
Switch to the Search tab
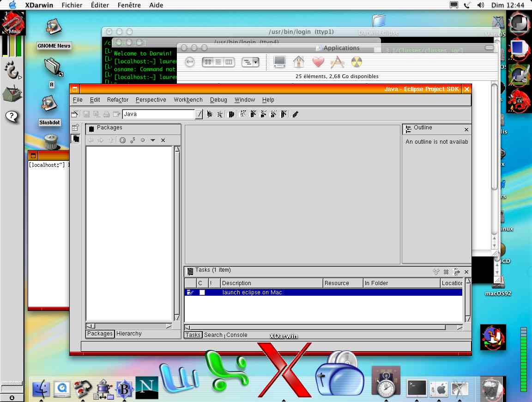(213, 335)
